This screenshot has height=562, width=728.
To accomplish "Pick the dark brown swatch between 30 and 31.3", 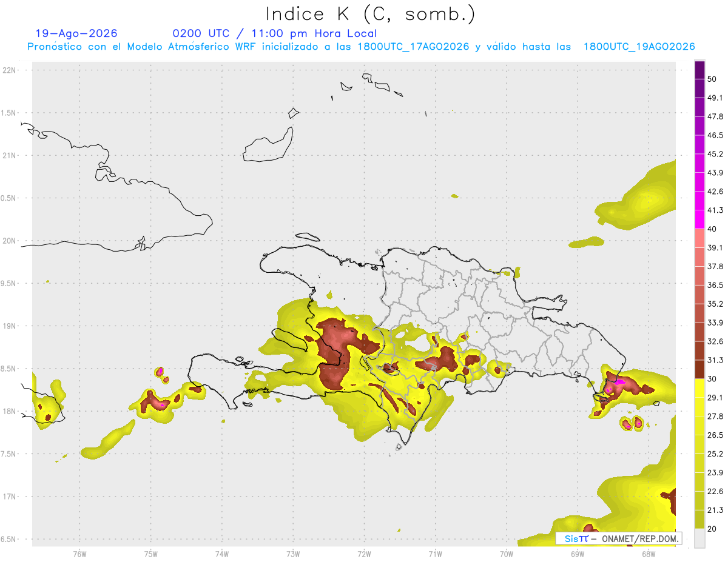I will pyautogui.click(x=699, y=369).
